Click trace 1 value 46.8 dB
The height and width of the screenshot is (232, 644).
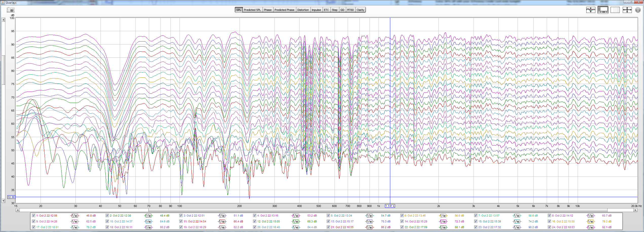(91, 216)
